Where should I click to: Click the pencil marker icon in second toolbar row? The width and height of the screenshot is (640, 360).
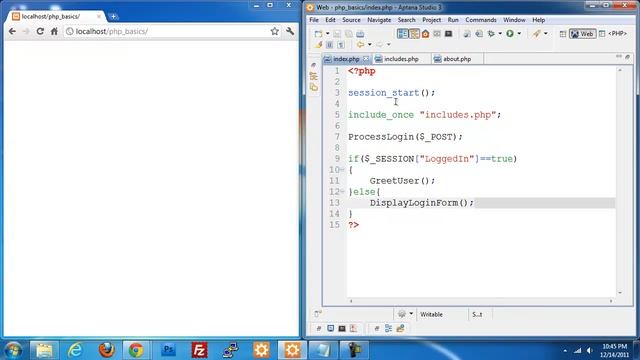pos(318,44)
